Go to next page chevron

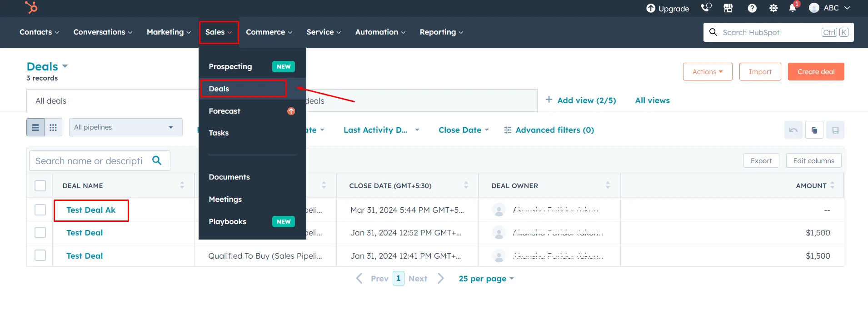[x=440, y=278]
